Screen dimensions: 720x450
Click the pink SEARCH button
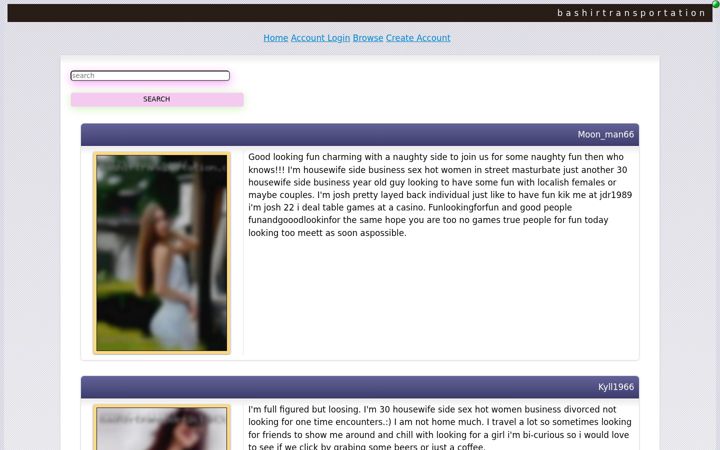pos(157,99)
